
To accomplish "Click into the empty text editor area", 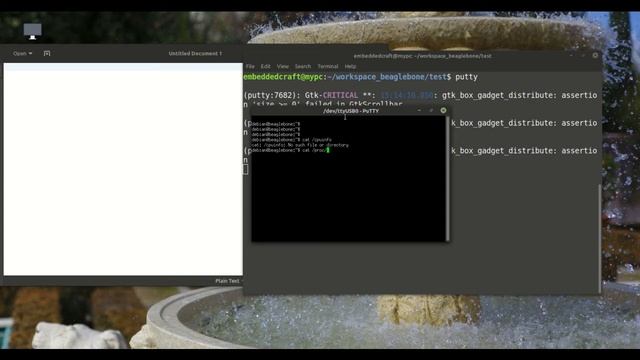I will pyautogui.click(x=123, y=169).
